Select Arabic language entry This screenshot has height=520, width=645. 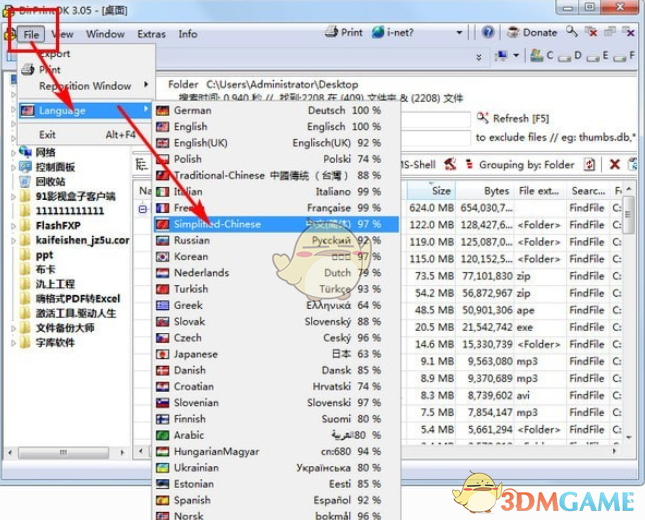[275, 435]
